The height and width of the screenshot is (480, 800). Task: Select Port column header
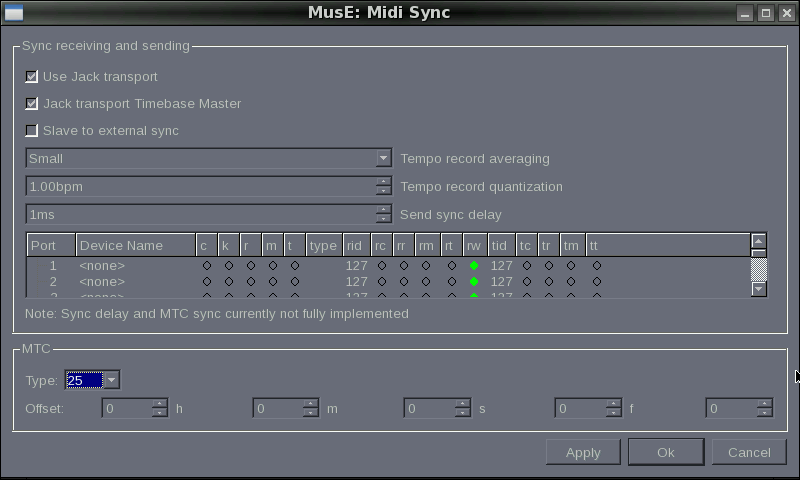click(x=51, y=245)
